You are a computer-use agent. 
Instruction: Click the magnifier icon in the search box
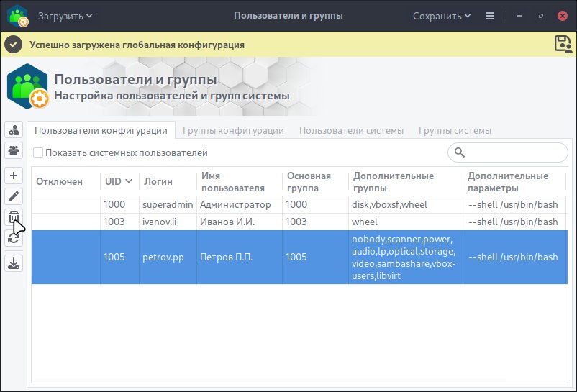pos(459,152)
